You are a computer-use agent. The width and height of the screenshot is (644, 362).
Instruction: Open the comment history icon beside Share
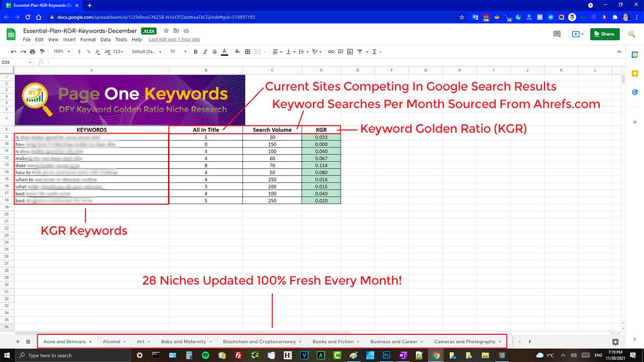pos(557,34)
